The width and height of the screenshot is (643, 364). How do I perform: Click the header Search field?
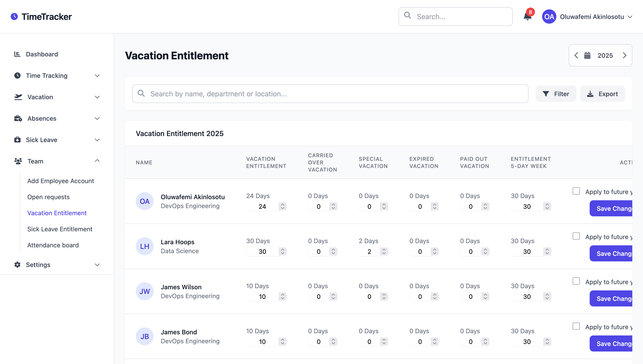pos(455,17)
